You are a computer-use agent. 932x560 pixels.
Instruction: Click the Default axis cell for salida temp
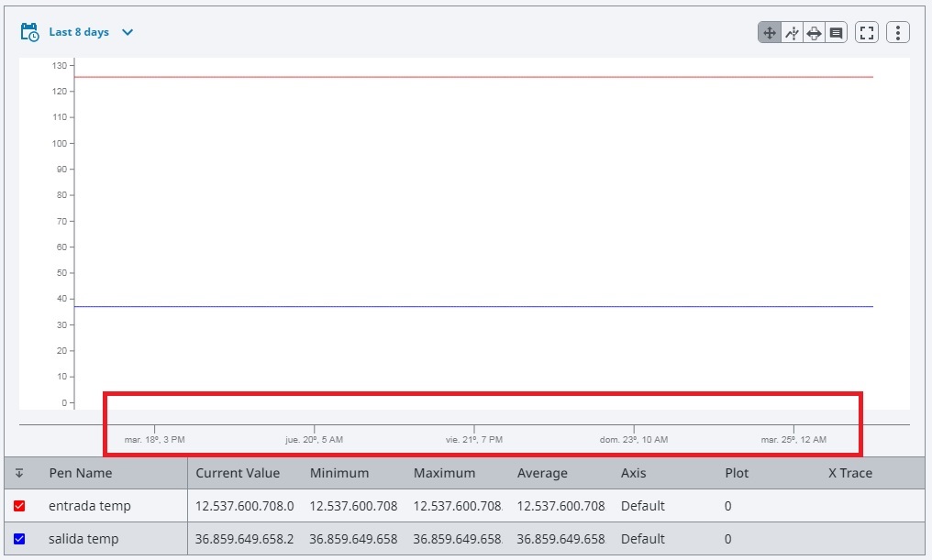(643, 539)
